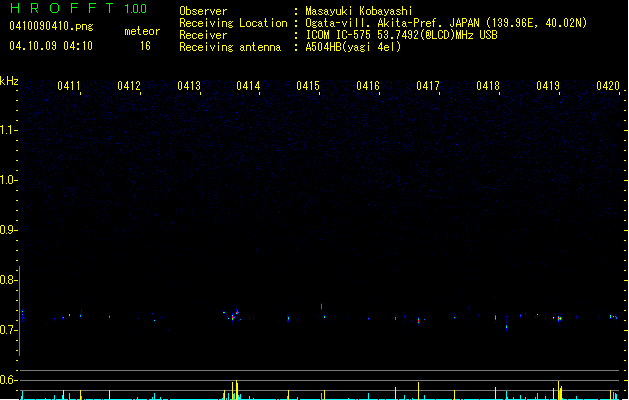Click the yellow intensity spike near 0417
The height and width of the screenshot is (400, 629).
pos(418,391)
